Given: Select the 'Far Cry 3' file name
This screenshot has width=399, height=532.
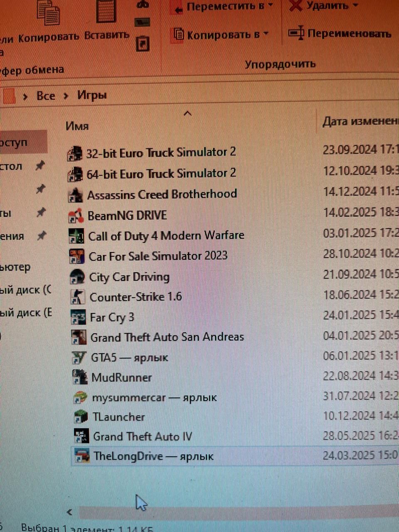Looking at the screenshot, I should [112, 317].
